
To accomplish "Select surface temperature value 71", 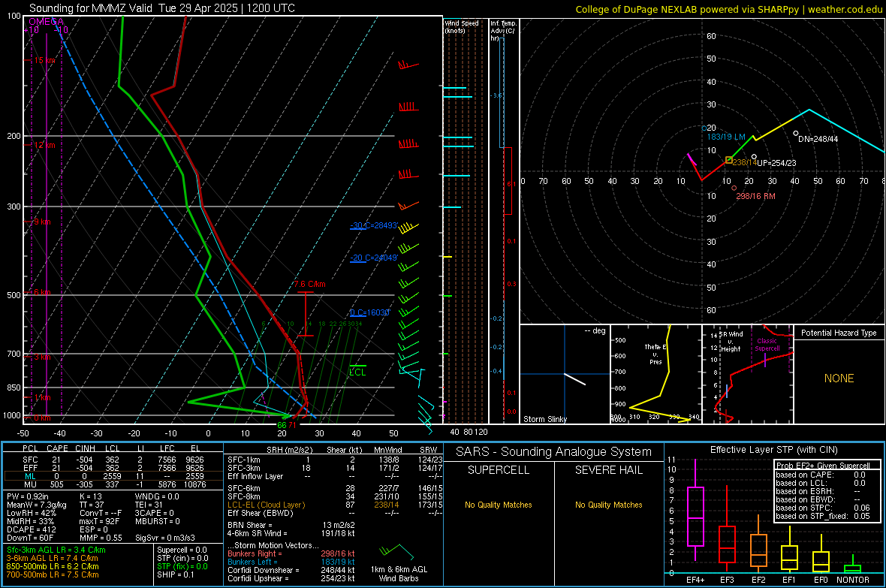I will (x=292, y=425).
